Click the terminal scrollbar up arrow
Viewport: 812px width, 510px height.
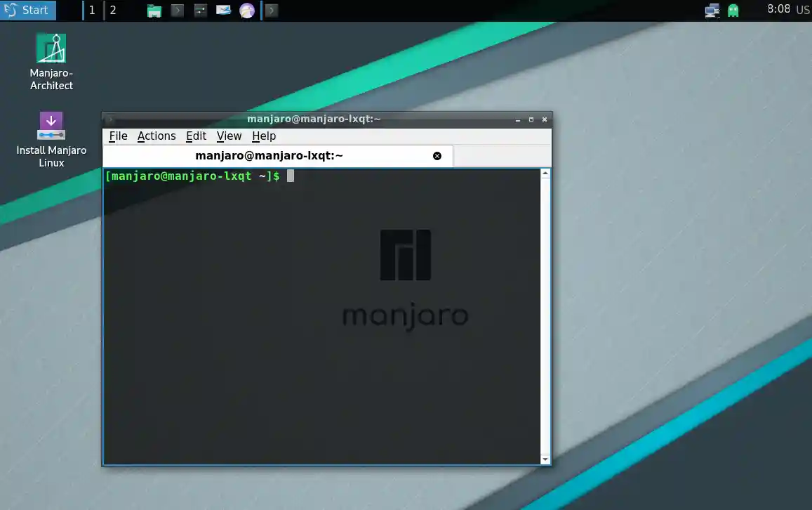click(545, 174)
